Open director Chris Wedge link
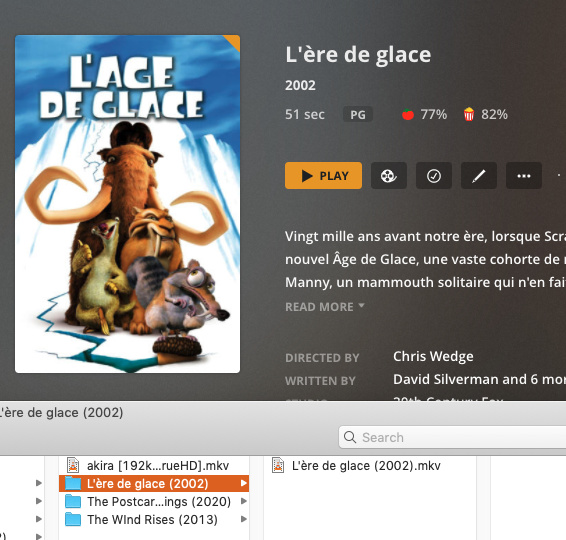This screenshot has height=540, width=566. 433,357
